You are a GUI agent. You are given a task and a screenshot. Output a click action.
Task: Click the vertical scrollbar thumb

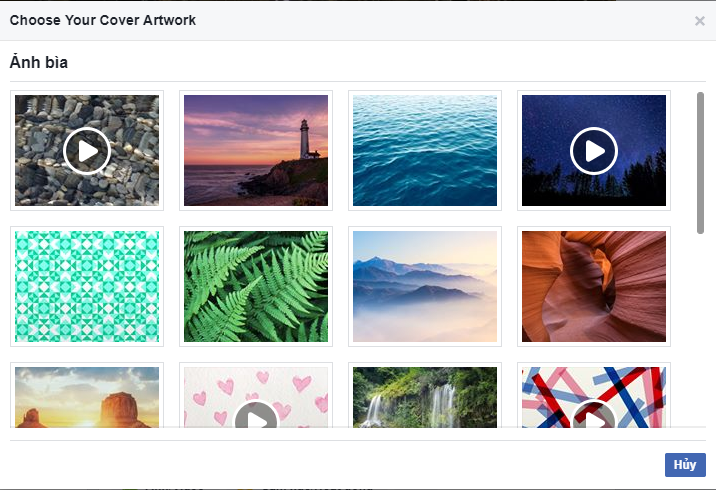[x=700, y=163]
